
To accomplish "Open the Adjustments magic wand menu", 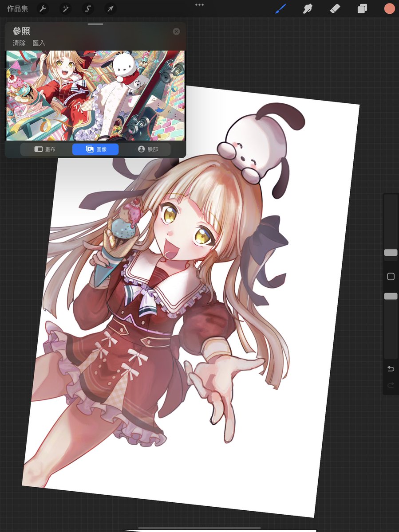I will (x=65, y=8).
